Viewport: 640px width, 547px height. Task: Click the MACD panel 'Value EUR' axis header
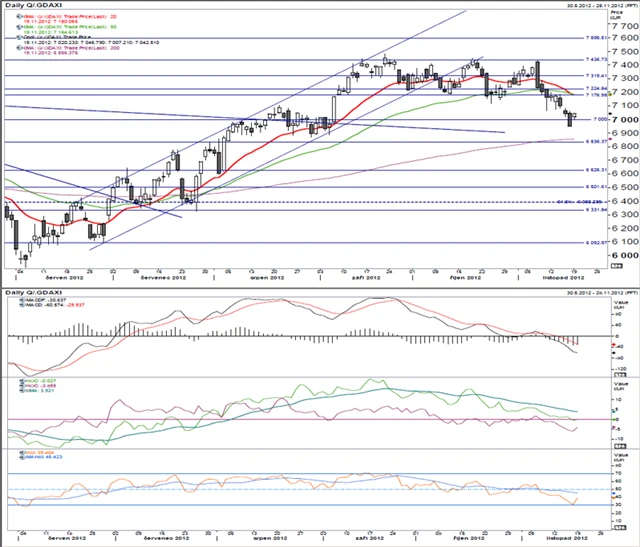[621, 305]
